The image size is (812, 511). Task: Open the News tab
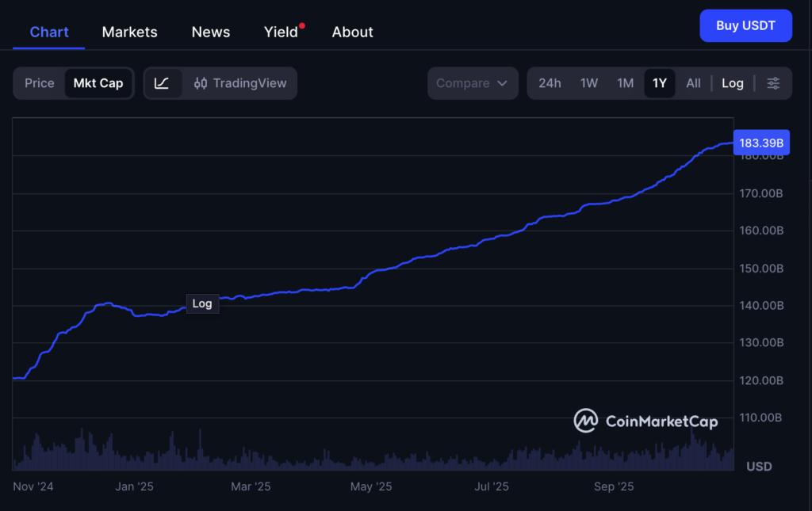210,32
